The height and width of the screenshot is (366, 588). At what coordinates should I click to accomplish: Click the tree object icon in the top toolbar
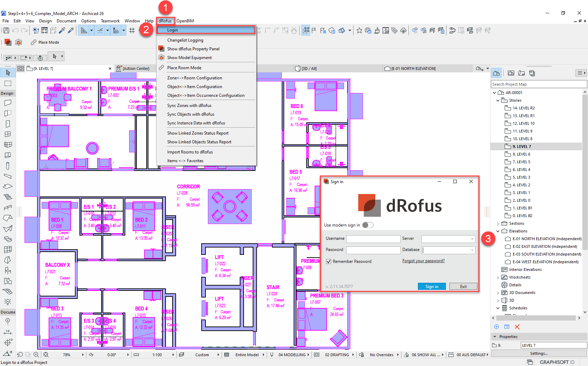[403, 30]
